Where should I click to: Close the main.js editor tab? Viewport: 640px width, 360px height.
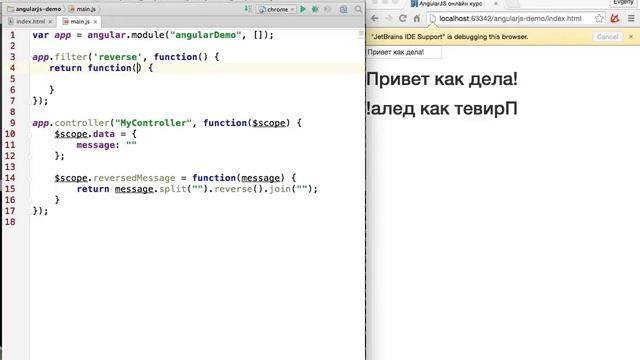coord(95,22)
